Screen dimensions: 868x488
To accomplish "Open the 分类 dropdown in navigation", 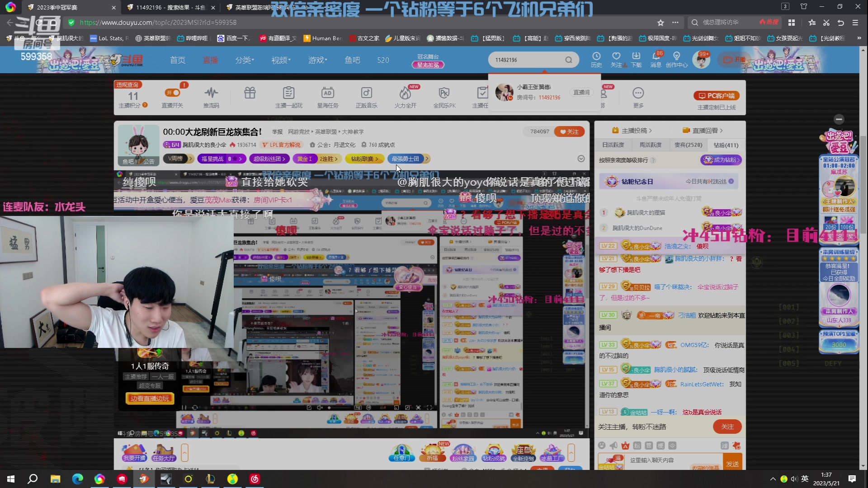I will coord(245,60).
